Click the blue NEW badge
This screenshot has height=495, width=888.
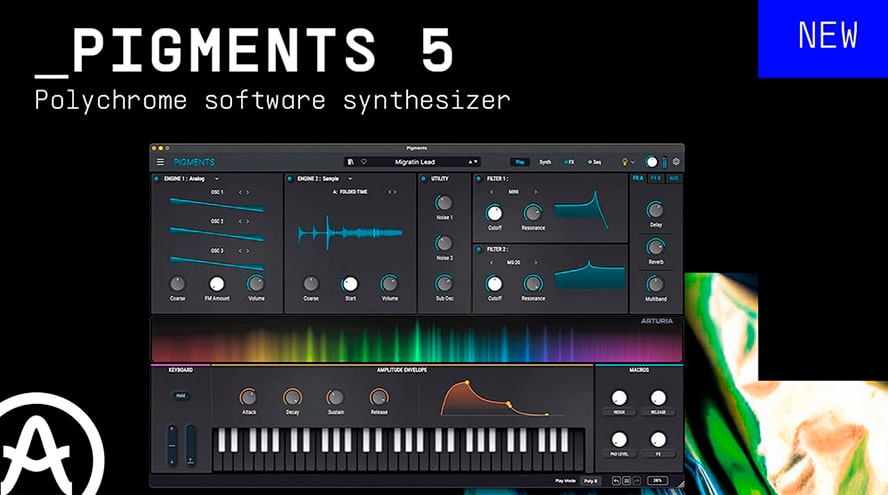pos(823,39)
